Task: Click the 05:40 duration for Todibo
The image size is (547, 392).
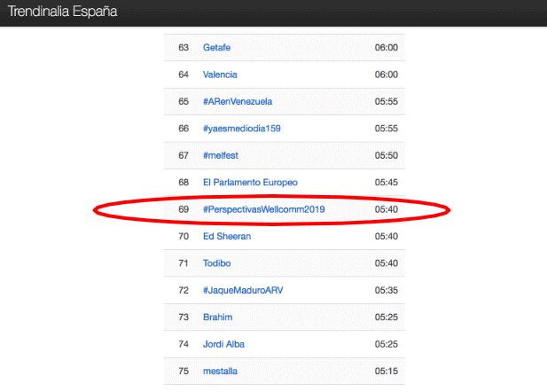Action: 387,263
